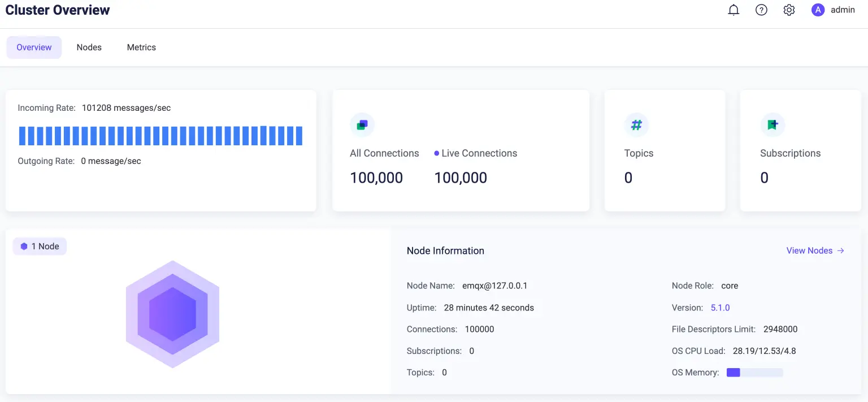Click the Subscriptions flag icon
868x402 pixels.
click(x=772, y=124)
